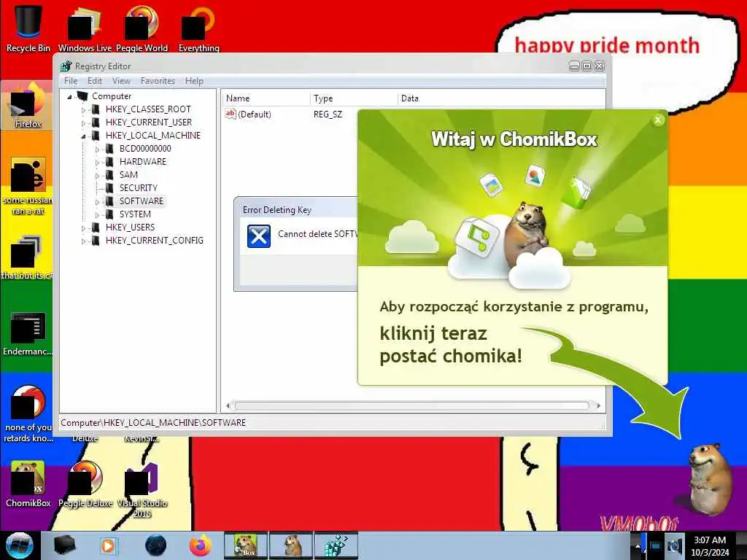
Task: Open the Endermanc... desktop icon
Action: coord(28,333)
